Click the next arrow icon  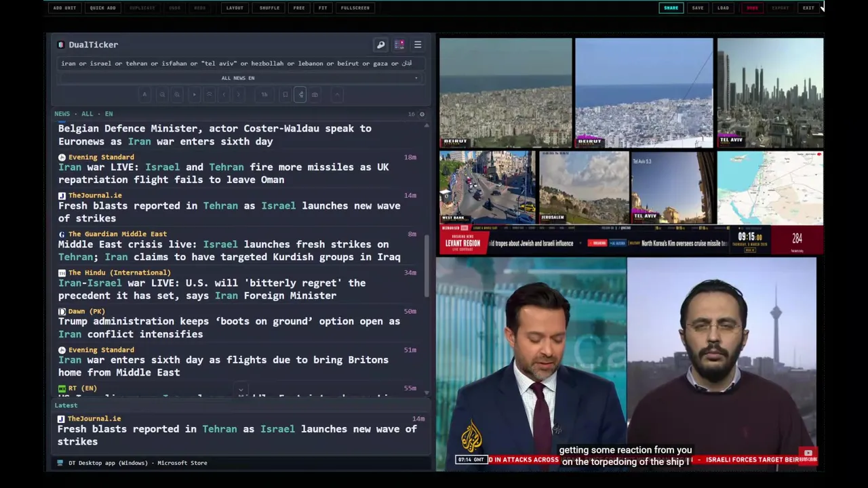pyautogui.click(x=239, y=95)
